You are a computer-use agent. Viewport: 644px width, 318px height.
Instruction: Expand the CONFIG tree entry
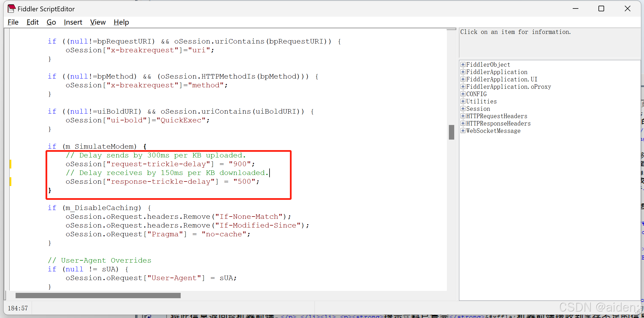(463, 94)
